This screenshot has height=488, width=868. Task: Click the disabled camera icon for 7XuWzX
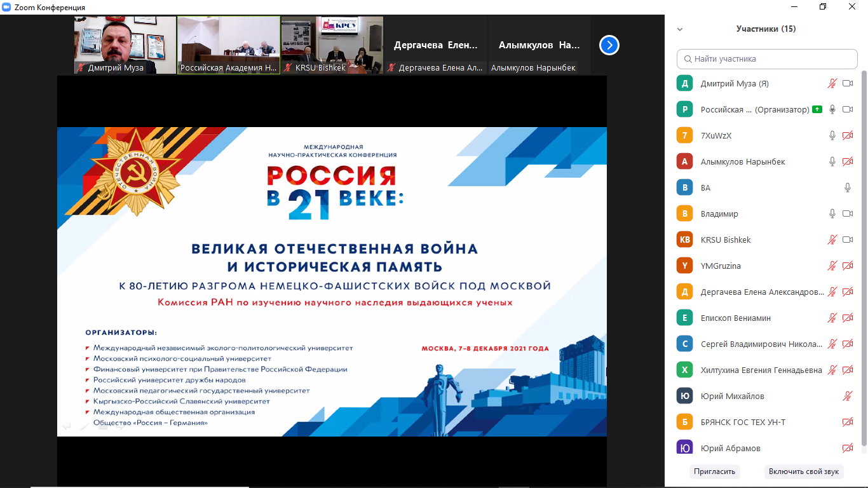[x=848, y=135]
